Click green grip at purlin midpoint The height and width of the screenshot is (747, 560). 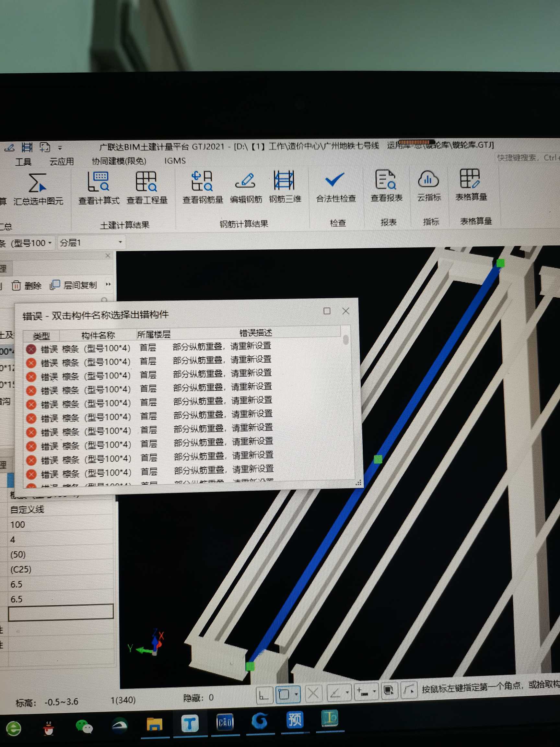[378, 459]
